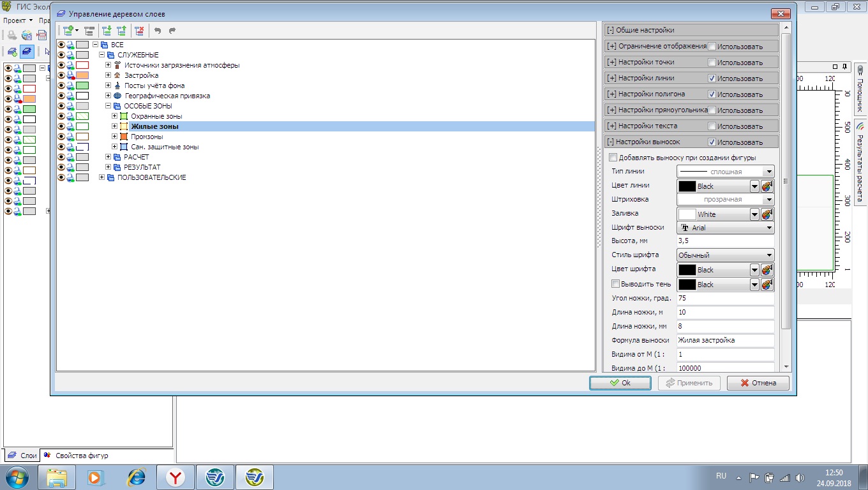Click the delete layer icon with red X
This screenshot has height=490, width=868.
[139, 30]
